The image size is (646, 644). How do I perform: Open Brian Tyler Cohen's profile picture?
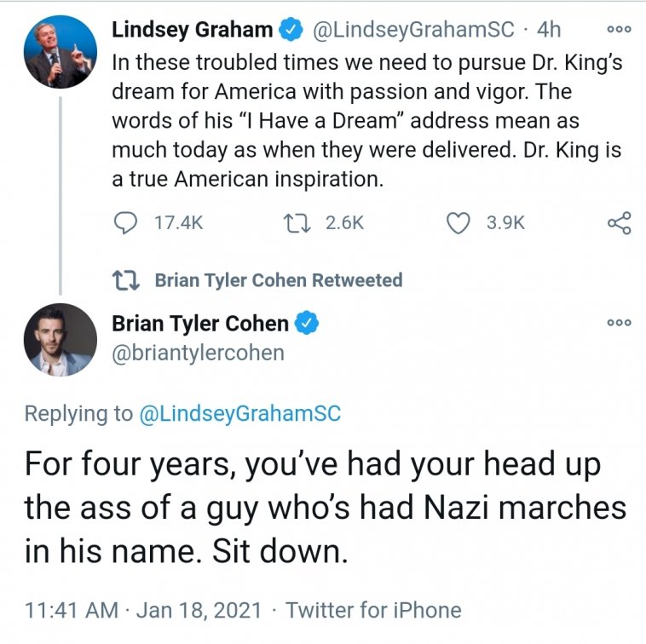coord(60,339)
